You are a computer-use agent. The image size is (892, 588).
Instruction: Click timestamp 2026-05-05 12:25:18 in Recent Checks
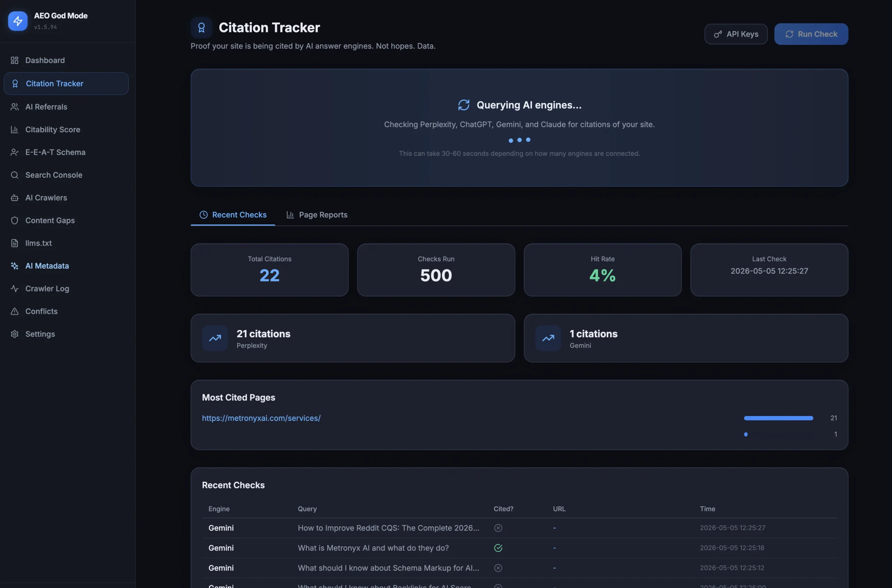pos(732,548)
